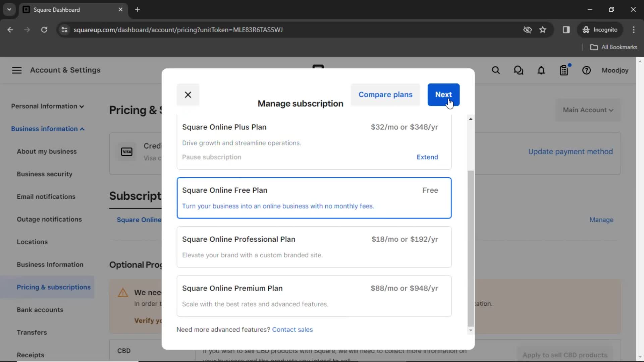The image size is (644, 362).
Task: Select Square Online Free Plan
Action: tap(314, 198)
